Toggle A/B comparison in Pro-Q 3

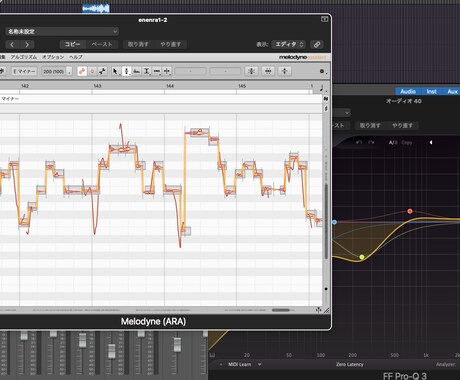[x=393, y=142]
